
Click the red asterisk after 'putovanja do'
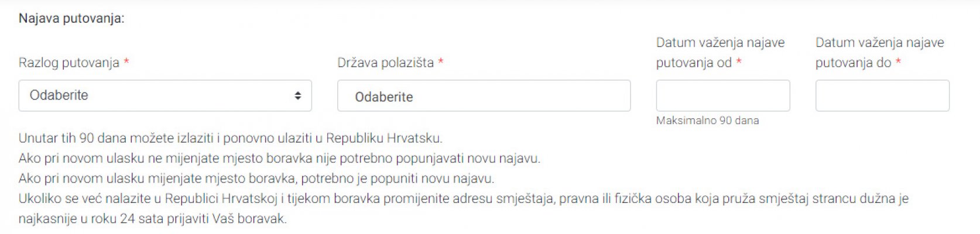[x=898, y=62]
